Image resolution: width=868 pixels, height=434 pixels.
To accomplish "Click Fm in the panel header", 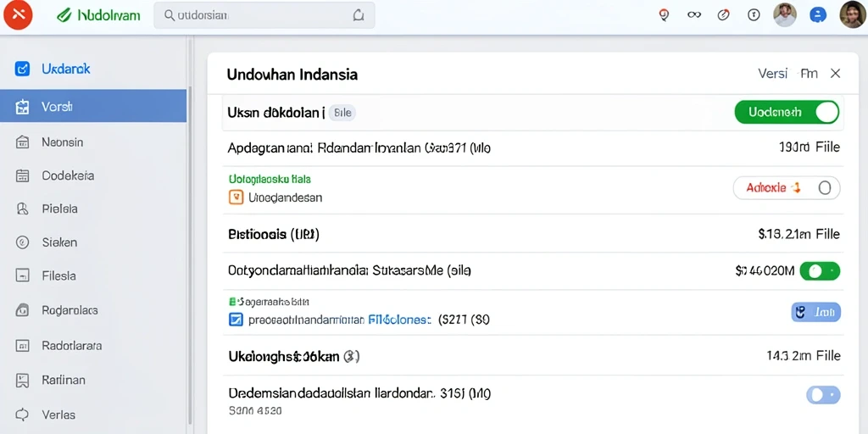I will coord(809,74).
